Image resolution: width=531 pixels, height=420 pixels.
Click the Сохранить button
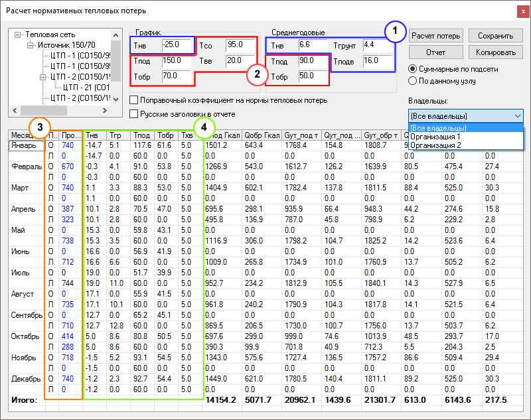point(495,36)
